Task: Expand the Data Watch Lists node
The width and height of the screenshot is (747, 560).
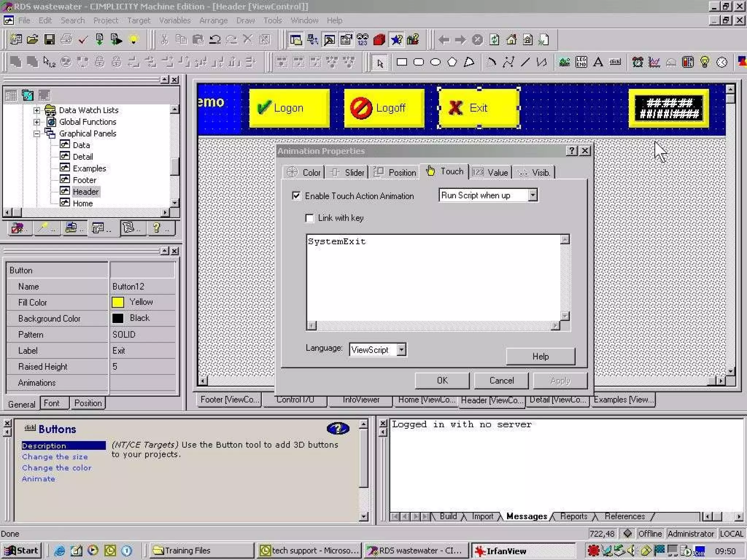Action: [x=37, y=110]
